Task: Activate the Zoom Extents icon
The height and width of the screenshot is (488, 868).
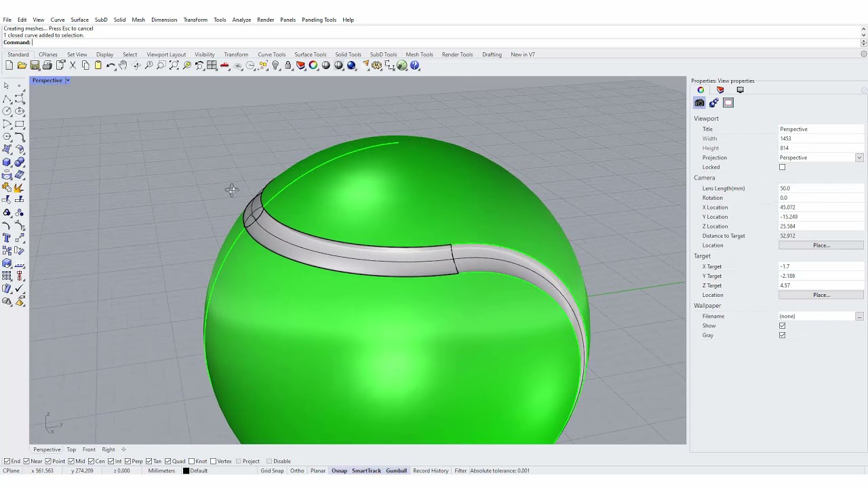Action: tap(174, 66)
